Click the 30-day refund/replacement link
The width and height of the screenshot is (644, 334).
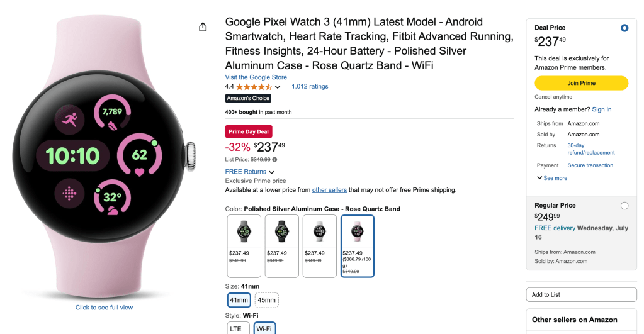click(x=590, y=149)
